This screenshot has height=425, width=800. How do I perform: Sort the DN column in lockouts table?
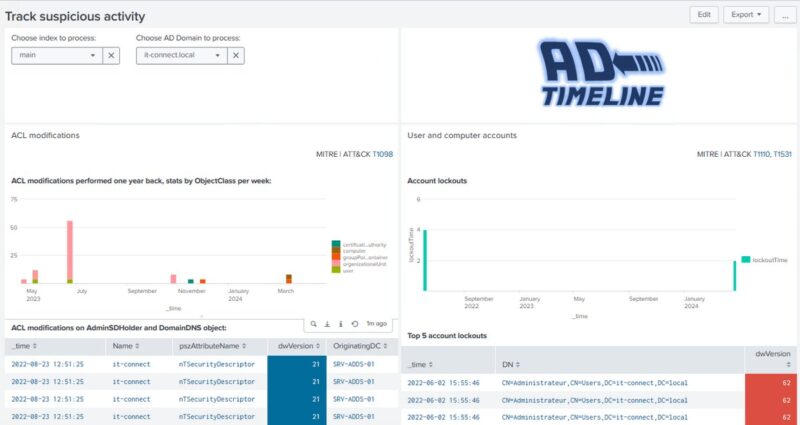point(511,365)
